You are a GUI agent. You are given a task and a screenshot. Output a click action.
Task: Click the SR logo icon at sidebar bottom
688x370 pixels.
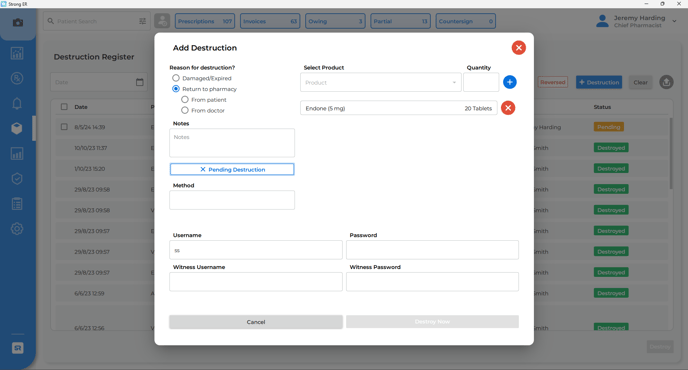[x=18, y=348]
